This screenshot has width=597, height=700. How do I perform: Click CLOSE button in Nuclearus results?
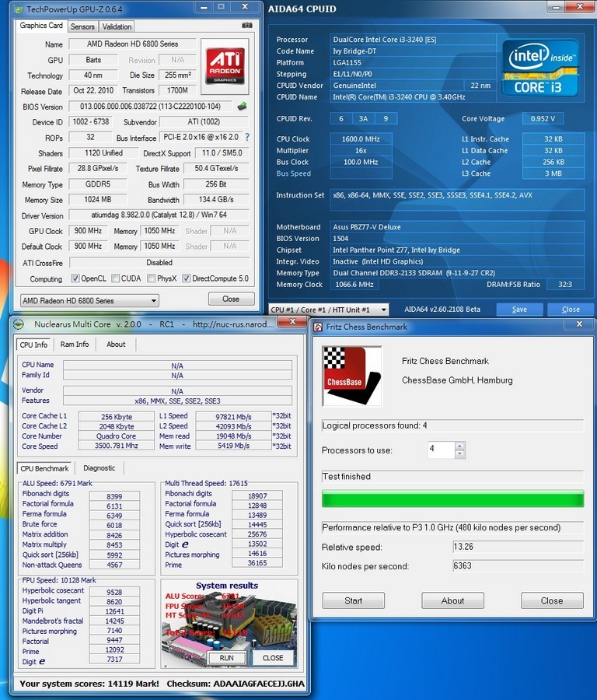pos(273,657)
